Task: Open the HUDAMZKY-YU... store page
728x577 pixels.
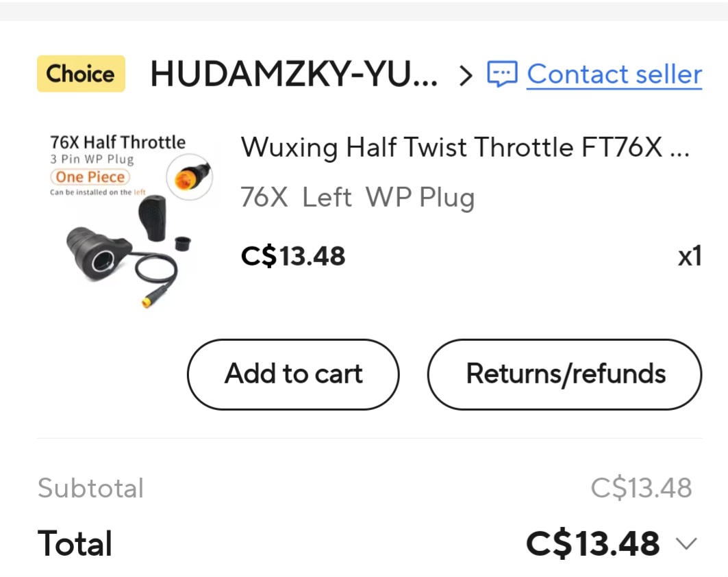Action: click(x=294, y=74)
